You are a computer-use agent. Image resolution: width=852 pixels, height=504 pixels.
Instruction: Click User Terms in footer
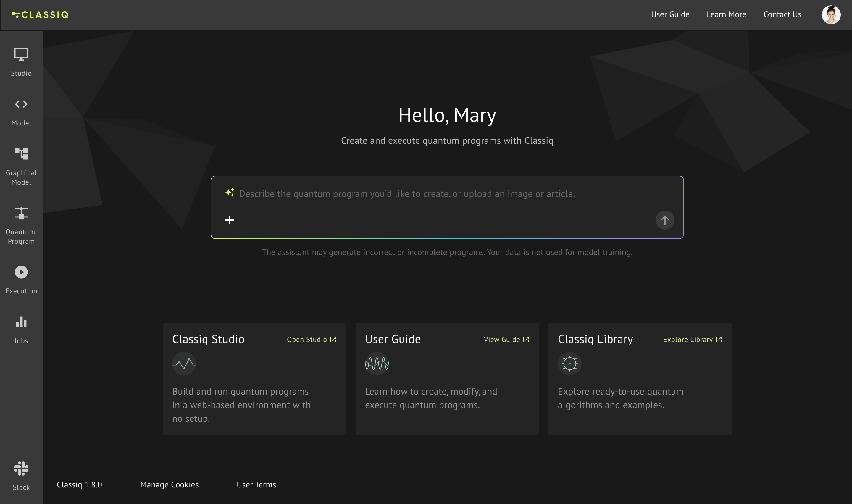(x=256, y=485)
